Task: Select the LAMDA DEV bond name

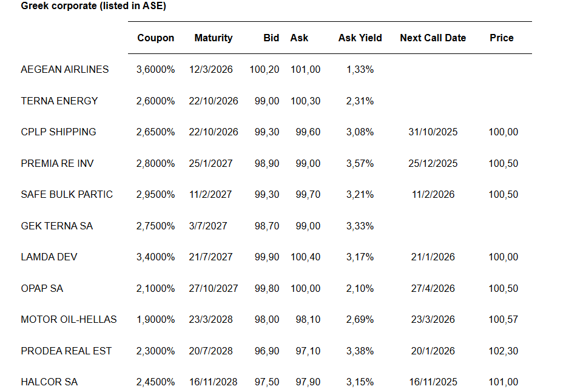Action: coord(49,257)
